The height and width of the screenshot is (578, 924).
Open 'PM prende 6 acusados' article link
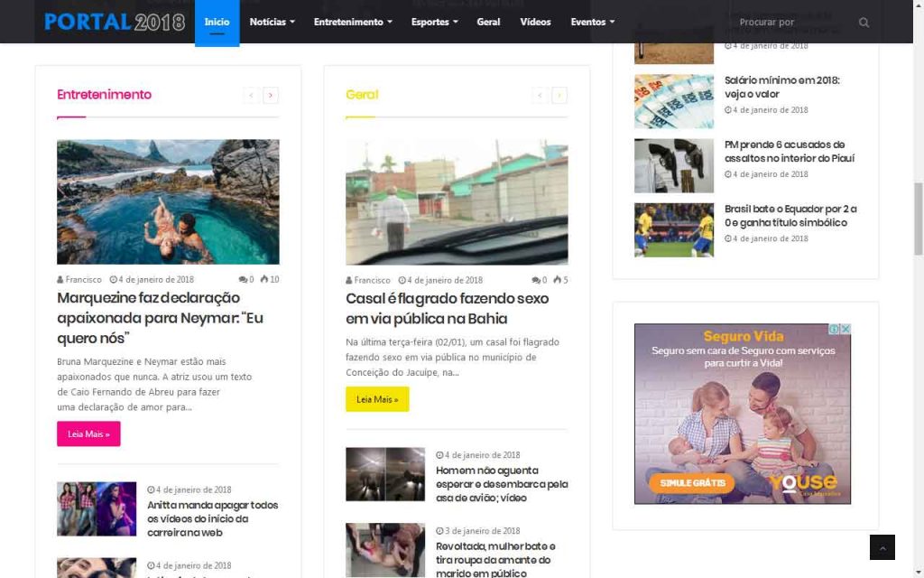[x=789, y=152]
